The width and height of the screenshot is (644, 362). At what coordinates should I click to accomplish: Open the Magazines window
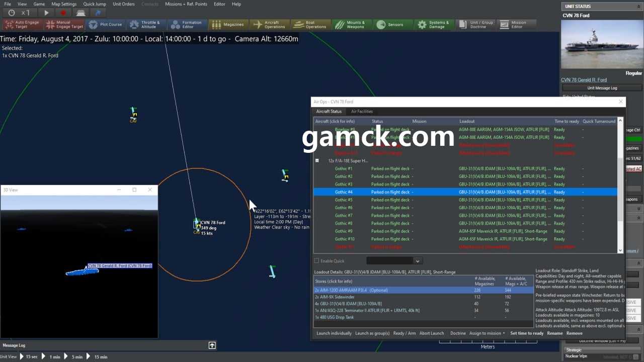coord(229,24)
